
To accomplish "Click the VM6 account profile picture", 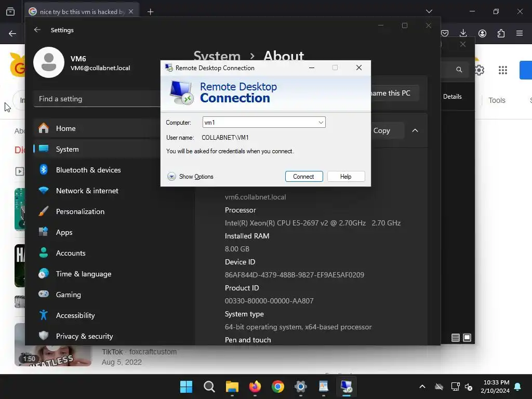I will click(49, 62).
